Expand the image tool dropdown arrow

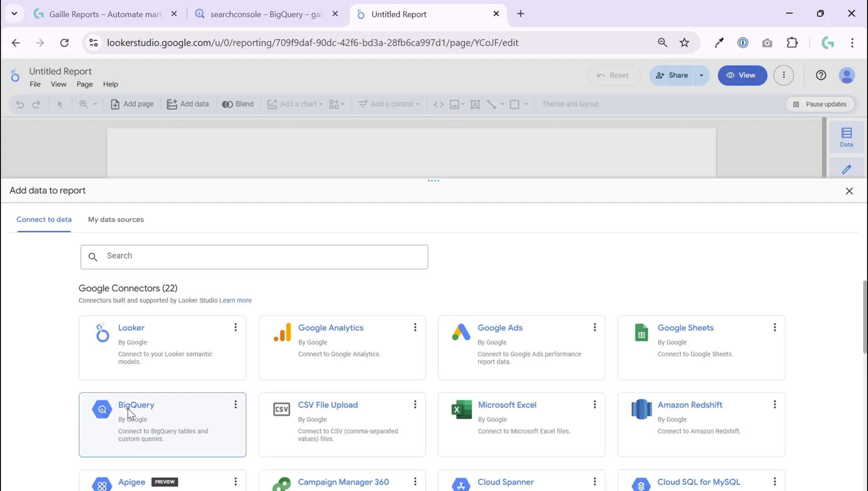click(x=463, y=104)
